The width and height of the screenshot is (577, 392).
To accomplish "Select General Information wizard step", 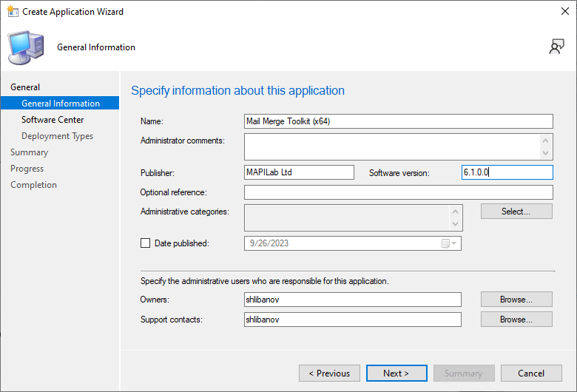I will point(60,103).
